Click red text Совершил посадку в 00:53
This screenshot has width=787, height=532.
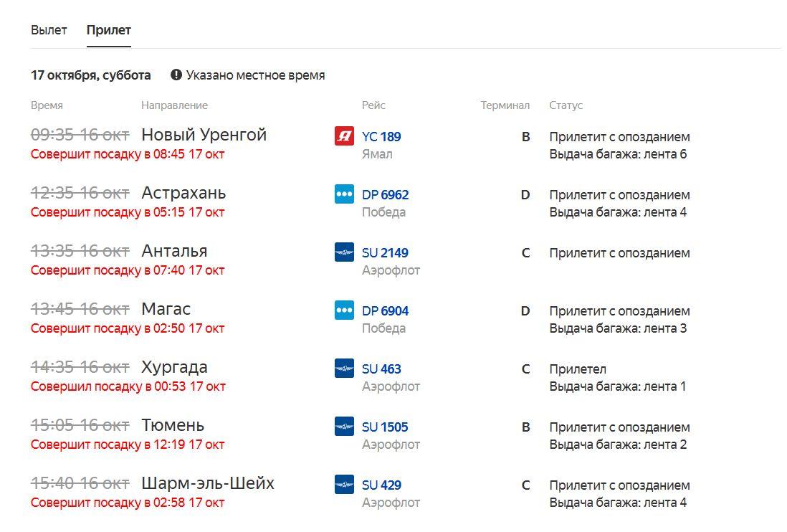point(128,386)
